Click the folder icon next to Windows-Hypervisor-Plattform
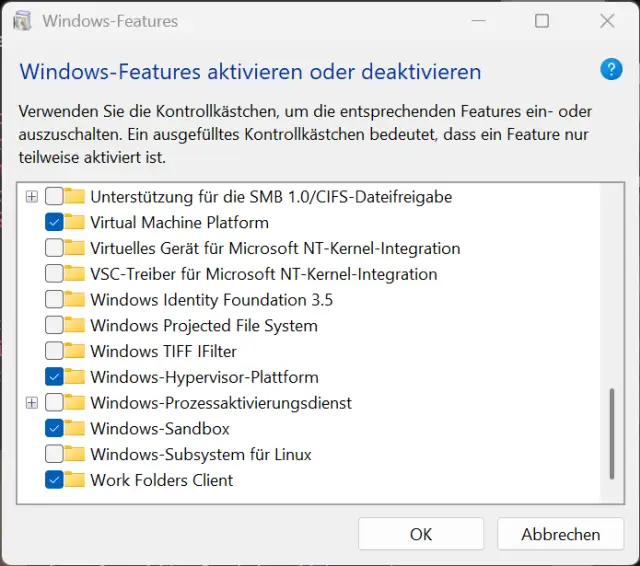This screenshot has height=566, width=640. tap(75, 377)
